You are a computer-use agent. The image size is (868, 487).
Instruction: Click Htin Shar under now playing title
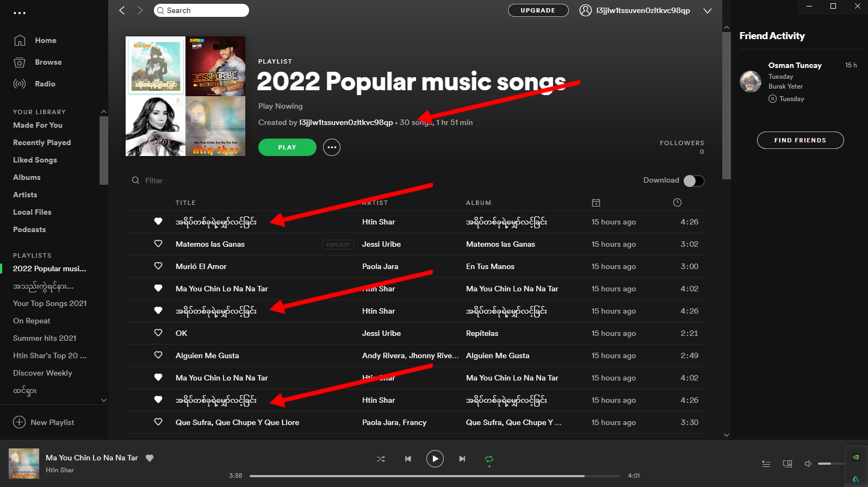(x=60, y=470)
